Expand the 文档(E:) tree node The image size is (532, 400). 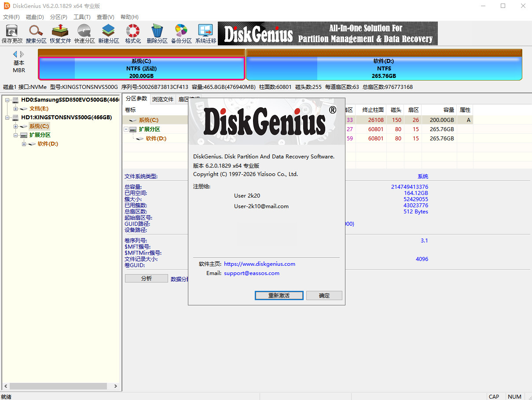(x=16, y=109)
